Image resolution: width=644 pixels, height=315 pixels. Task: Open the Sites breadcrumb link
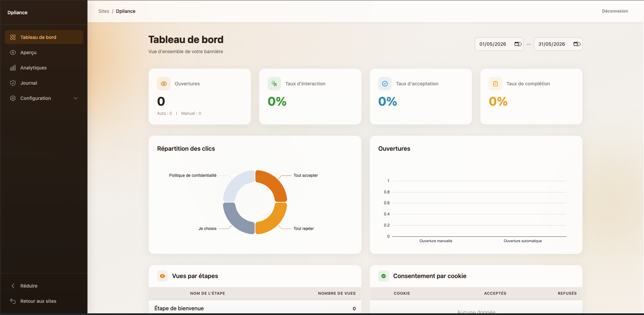click(x=104, y=11)
